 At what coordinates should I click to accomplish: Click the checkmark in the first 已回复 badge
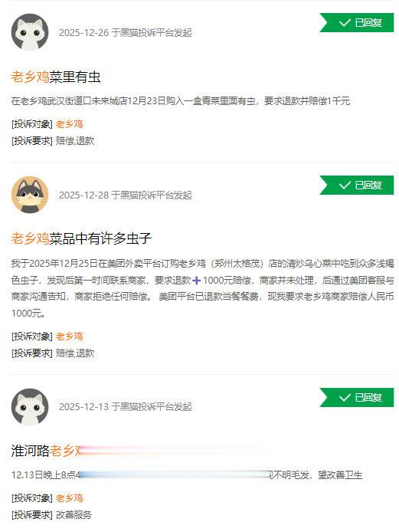tap(345, 23)
